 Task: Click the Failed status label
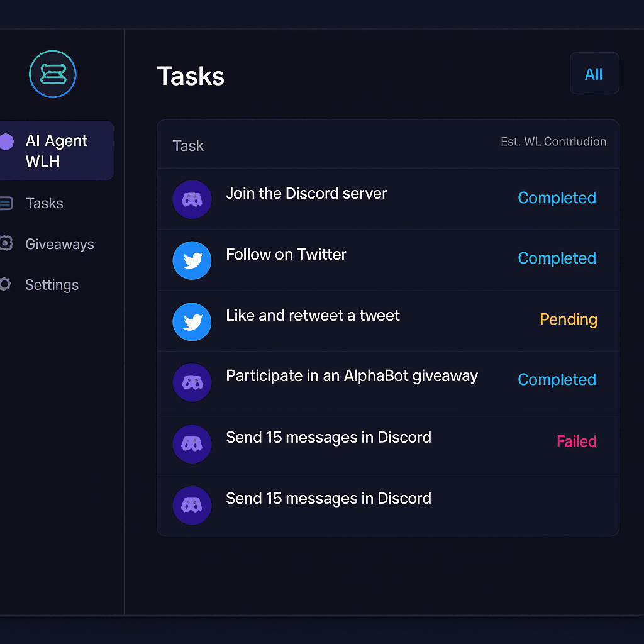576,441
